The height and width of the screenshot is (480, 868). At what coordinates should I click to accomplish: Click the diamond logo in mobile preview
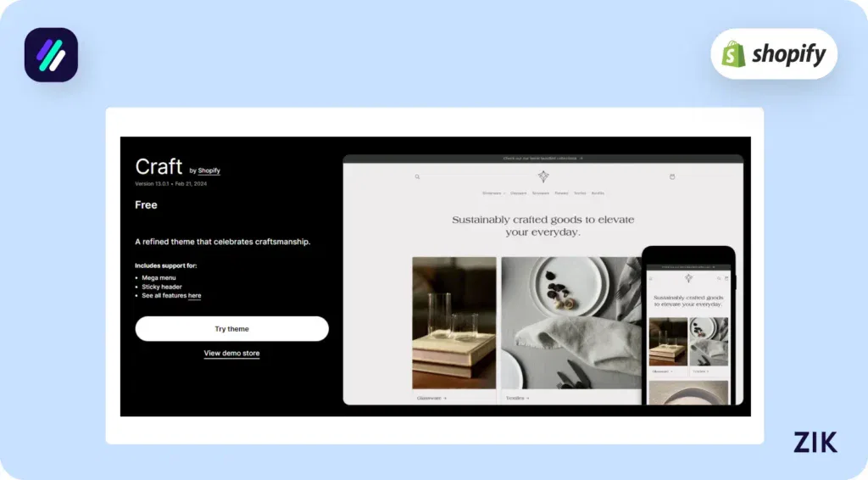[x=688, y=278]
